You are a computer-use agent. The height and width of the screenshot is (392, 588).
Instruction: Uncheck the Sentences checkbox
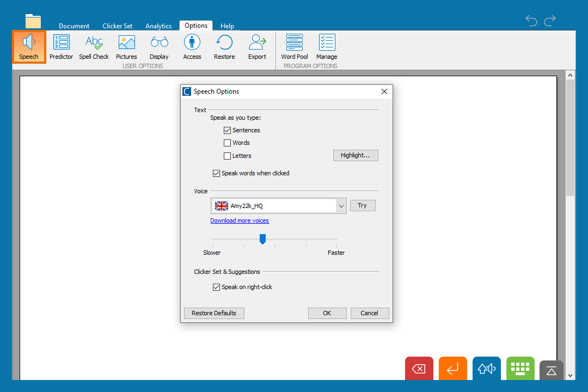click(228, 130)
